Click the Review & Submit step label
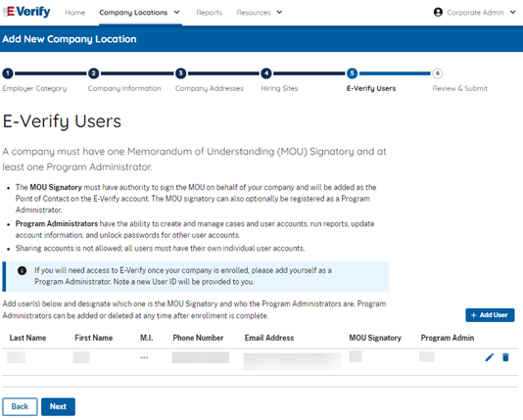 [460, 89]
